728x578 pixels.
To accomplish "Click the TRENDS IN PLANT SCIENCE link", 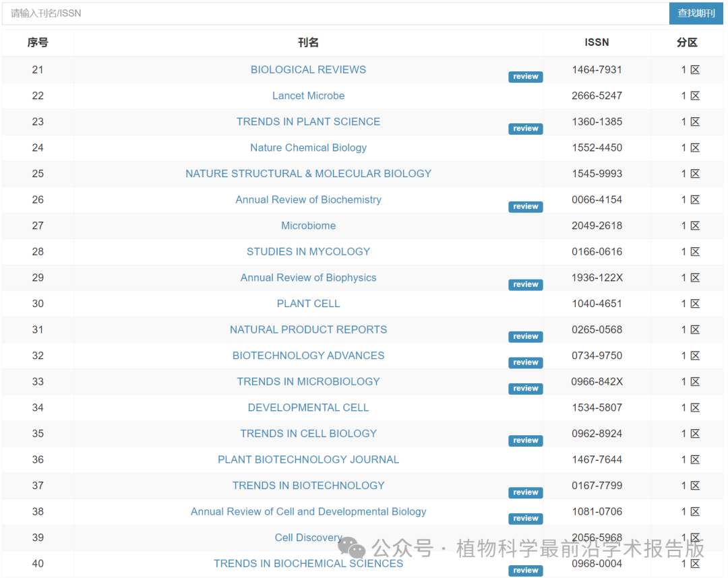I will [x=308, y=122].
